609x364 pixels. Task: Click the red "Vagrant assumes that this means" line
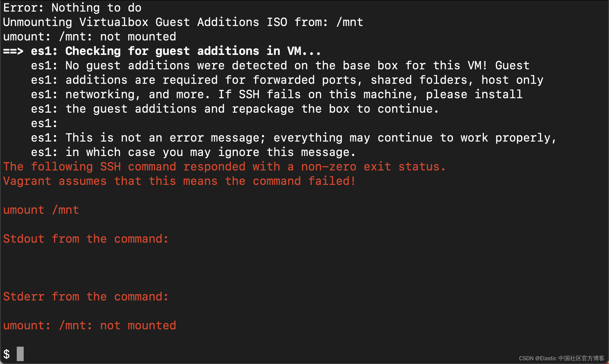[x=179, y=181]
